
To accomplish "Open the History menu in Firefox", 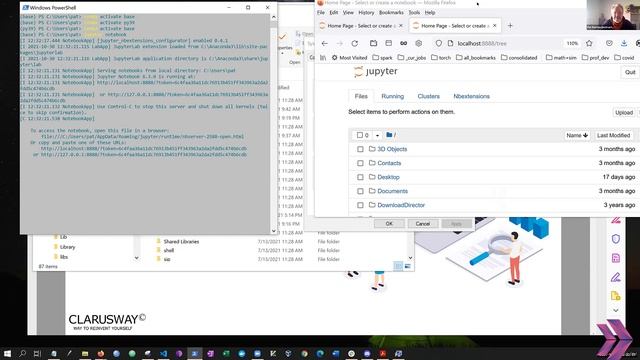I will point(366,13).
